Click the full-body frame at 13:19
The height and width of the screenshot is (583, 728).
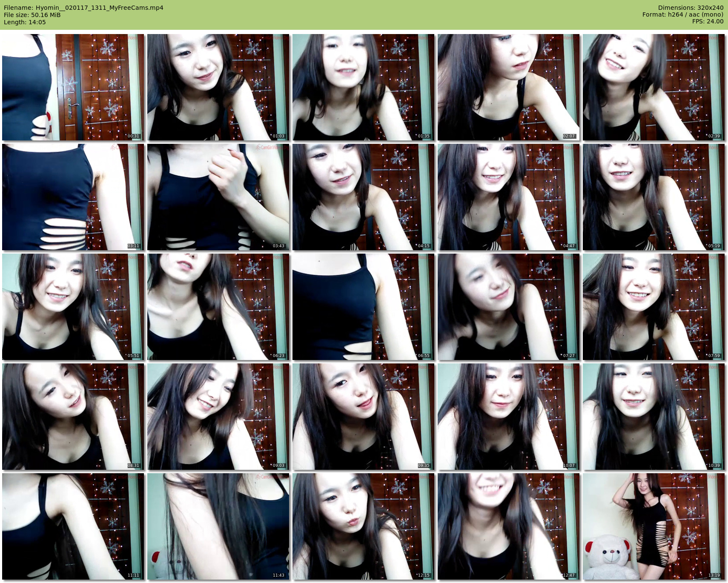point(653,526)
